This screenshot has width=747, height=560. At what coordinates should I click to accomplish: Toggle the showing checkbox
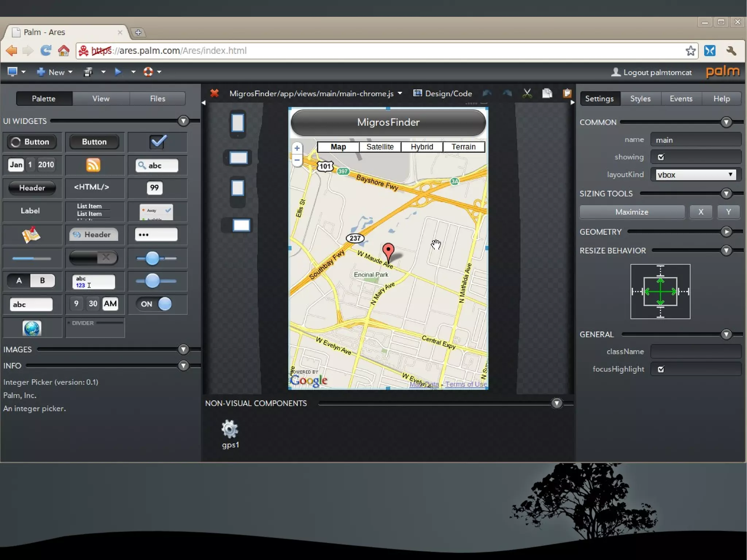coord(661,157)
